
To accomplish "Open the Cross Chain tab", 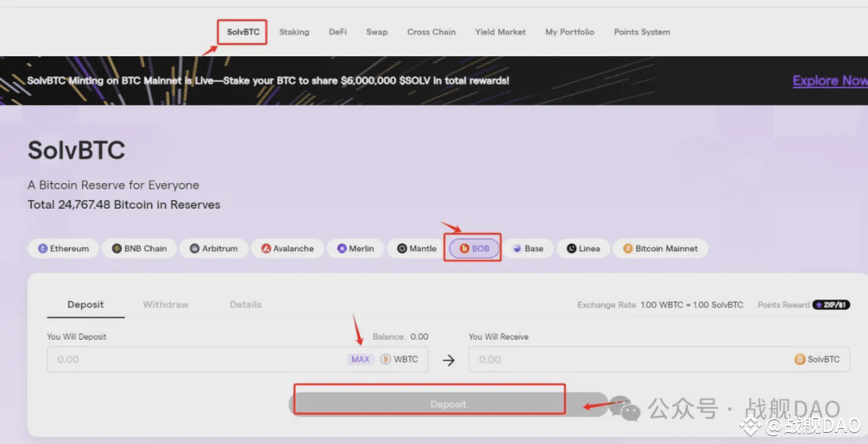I will coord(432,32).
